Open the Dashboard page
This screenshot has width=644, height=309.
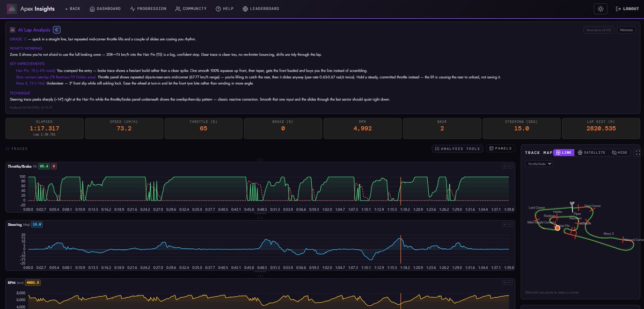pos(105,9)
